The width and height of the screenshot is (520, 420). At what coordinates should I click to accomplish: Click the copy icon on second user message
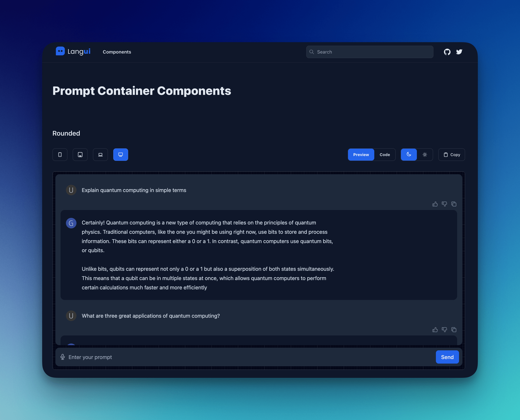[454, 329]
